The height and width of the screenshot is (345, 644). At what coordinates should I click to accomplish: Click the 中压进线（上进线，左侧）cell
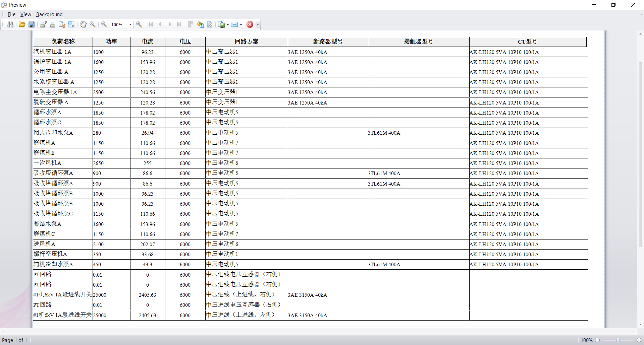[x=247, y=315]
